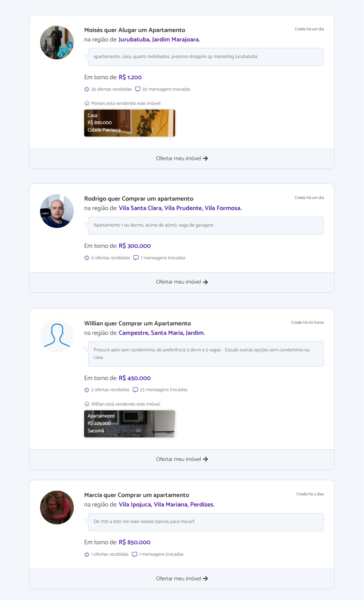The width and height of the screenshot is (364, 600).
Task: Open the Campestre, Santa Maria, Jardim link
Action: coord(161,333)
